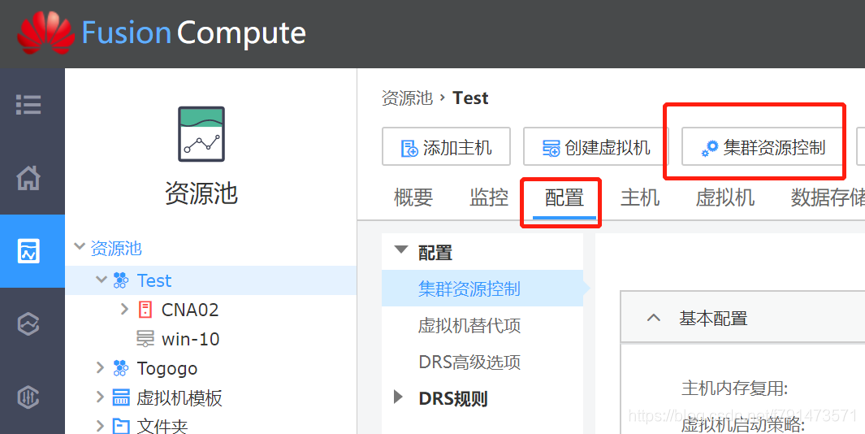
Task: Open the 主机 tab
Action: click(640, 197)
